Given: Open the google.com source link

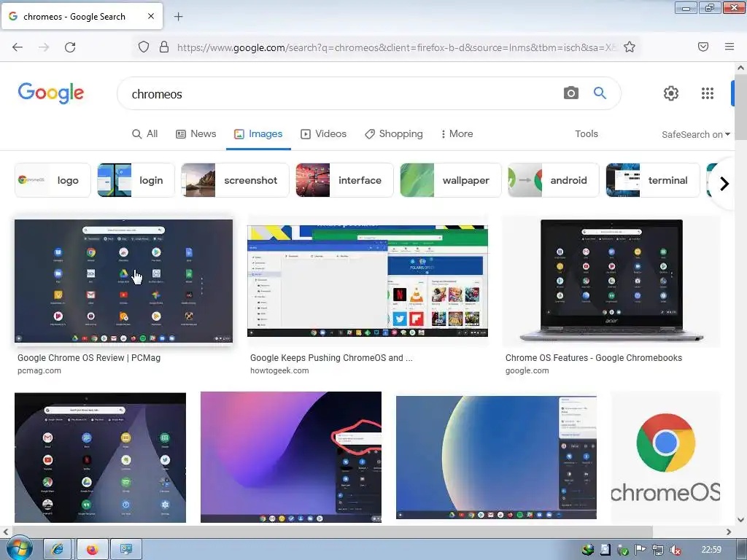Looking at the screenshot, I should 527,370.
